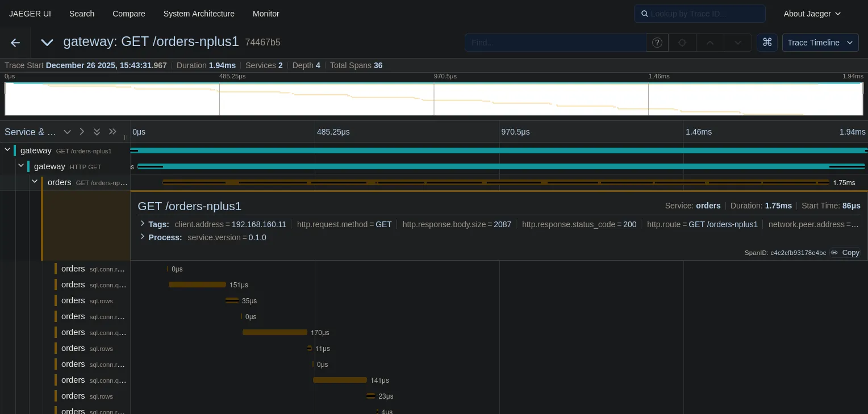Click the link icon next to Copy SpanID
868x414 pixels.
click(x=834, y=253)
